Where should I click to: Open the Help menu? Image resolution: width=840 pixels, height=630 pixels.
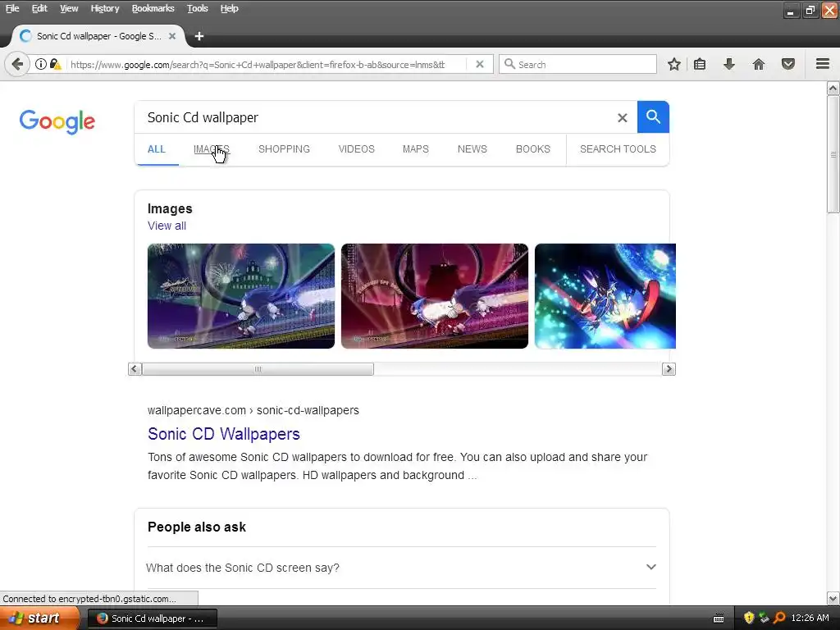pos(230,8)
